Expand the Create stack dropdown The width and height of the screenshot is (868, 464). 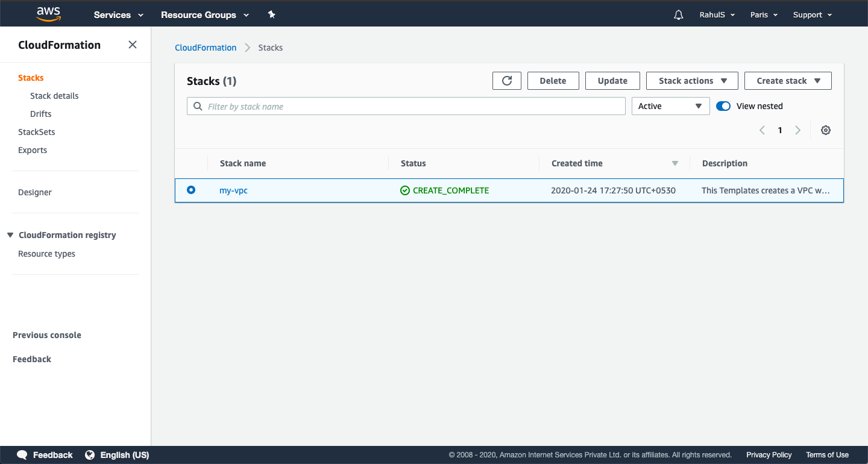788,81
